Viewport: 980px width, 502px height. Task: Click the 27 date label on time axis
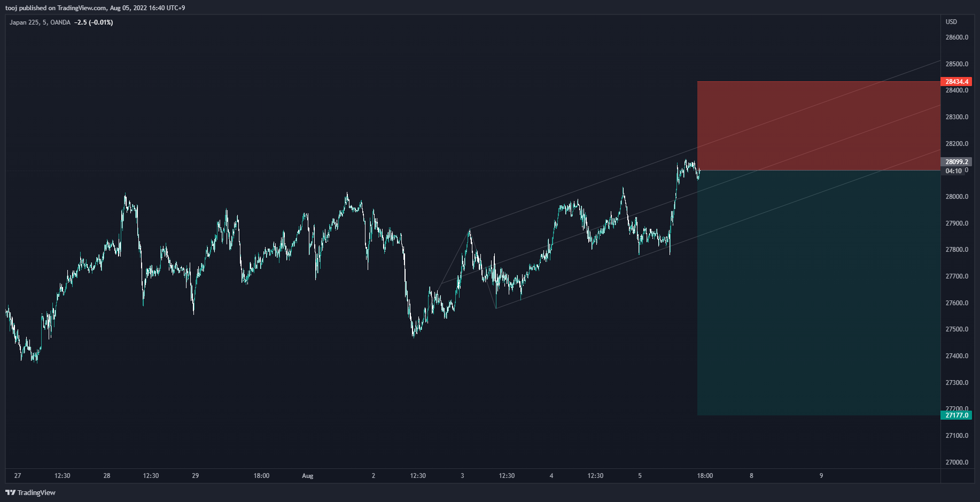point(18,476)
